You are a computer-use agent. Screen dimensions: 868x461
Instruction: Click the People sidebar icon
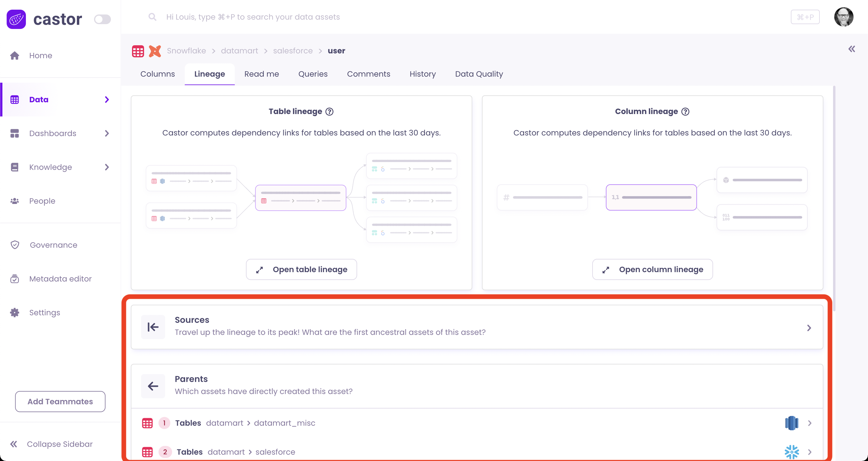pos(14,201)
